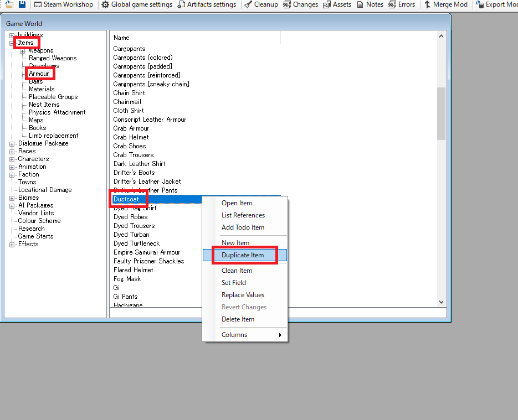Viewport: 518px width, 420px height.
Task: Select Maps in the tree
Action: pyautogui.click(x=36, y=120)
